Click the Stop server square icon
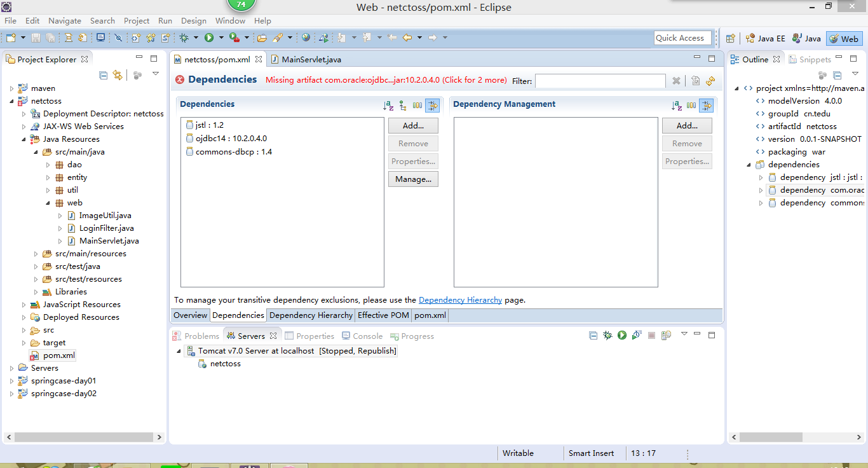This screenshot has width=868, height=468. tap(651, 335)
